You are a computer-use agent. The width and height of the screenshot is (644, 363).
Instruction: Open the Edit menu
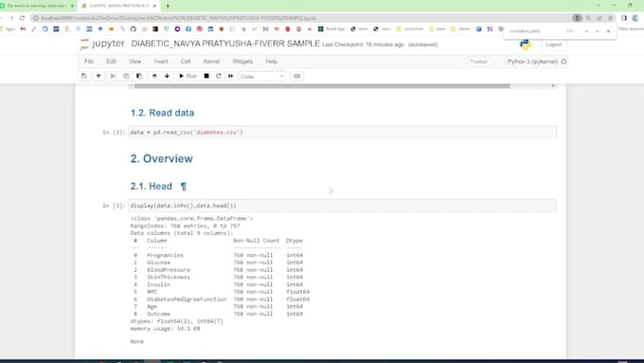(x=112, y=62)
